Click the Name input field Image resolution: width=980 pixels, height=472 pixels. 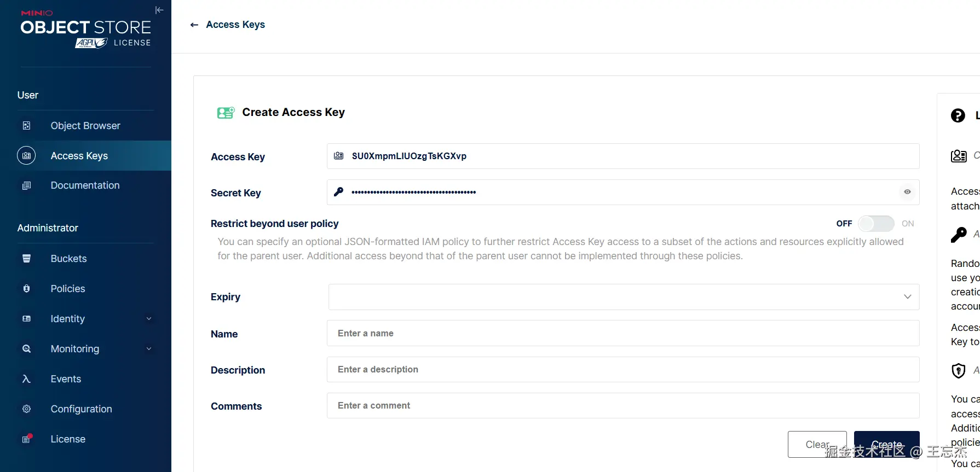click(x=623, y=334)
